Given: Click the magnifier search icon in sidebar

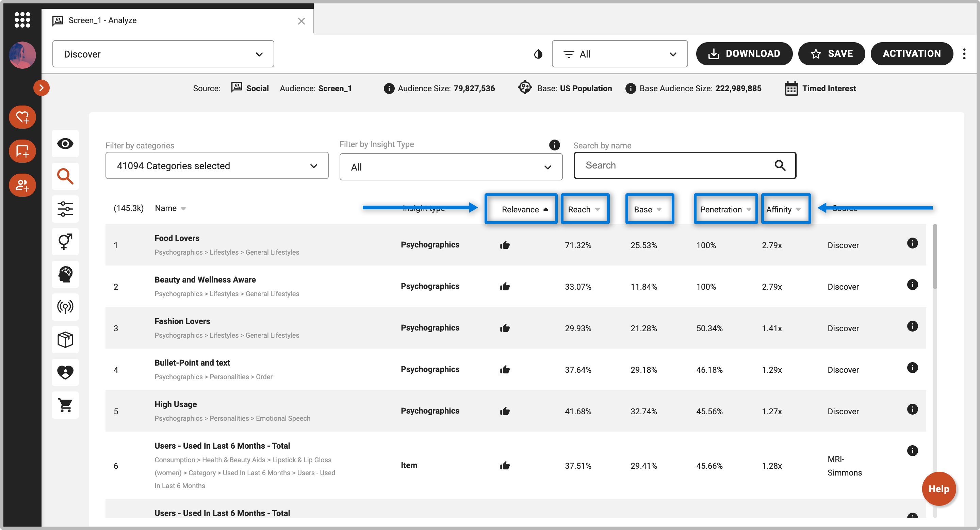Looking at the screenshot, I should tap(65, 176).
